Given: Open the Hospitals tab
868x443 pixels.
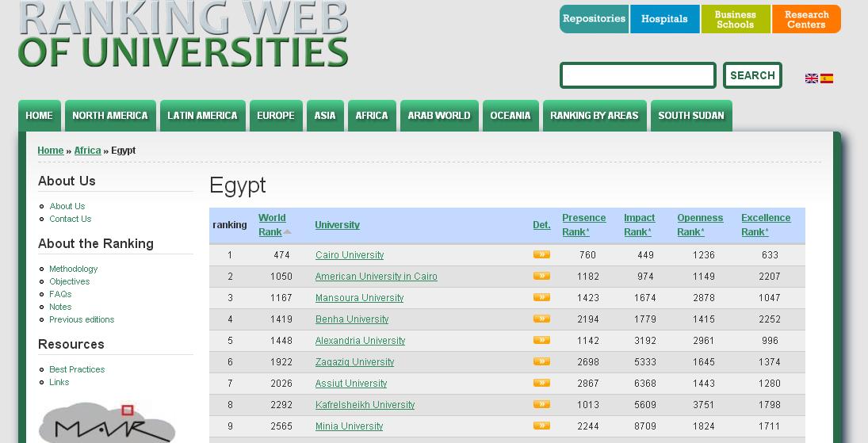Looking at the screenshot, I should [x=664, y=19].
